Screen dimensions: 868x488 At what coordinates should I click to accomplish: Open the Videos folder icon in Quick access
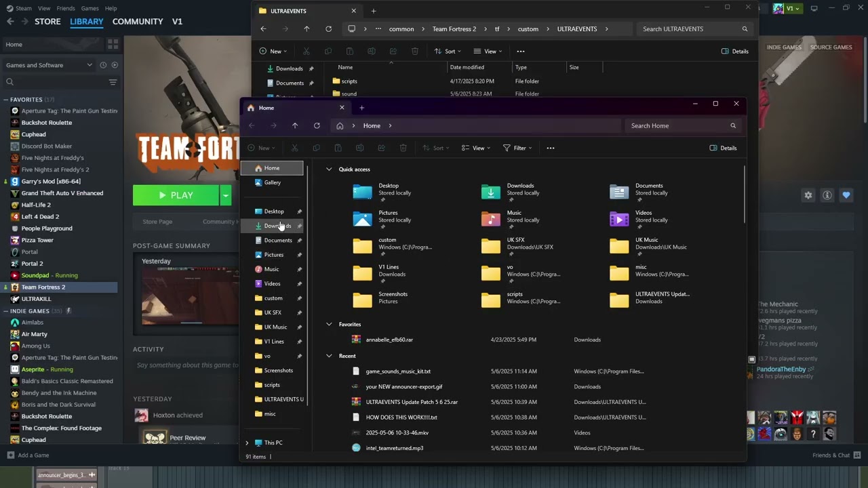point(619,219)
